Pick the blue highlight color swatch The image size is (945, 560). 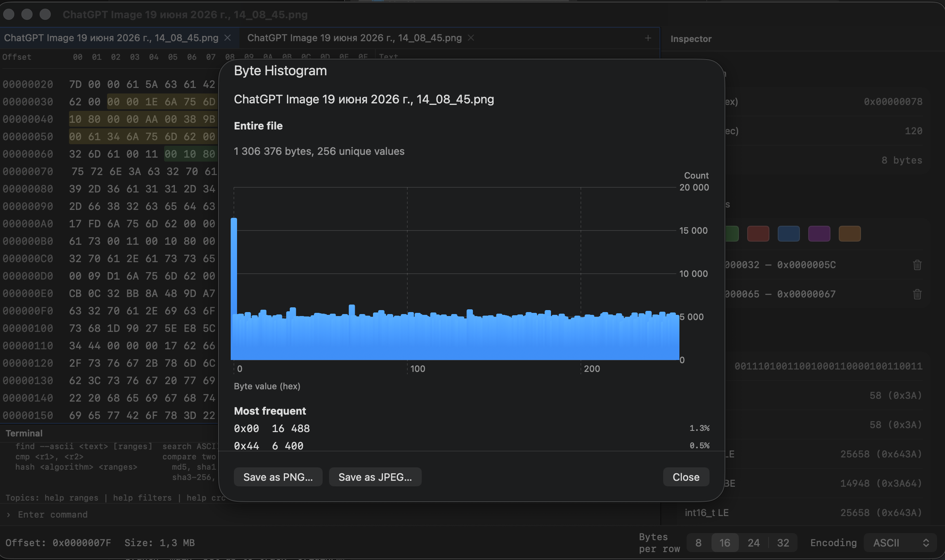pos(788,234)
